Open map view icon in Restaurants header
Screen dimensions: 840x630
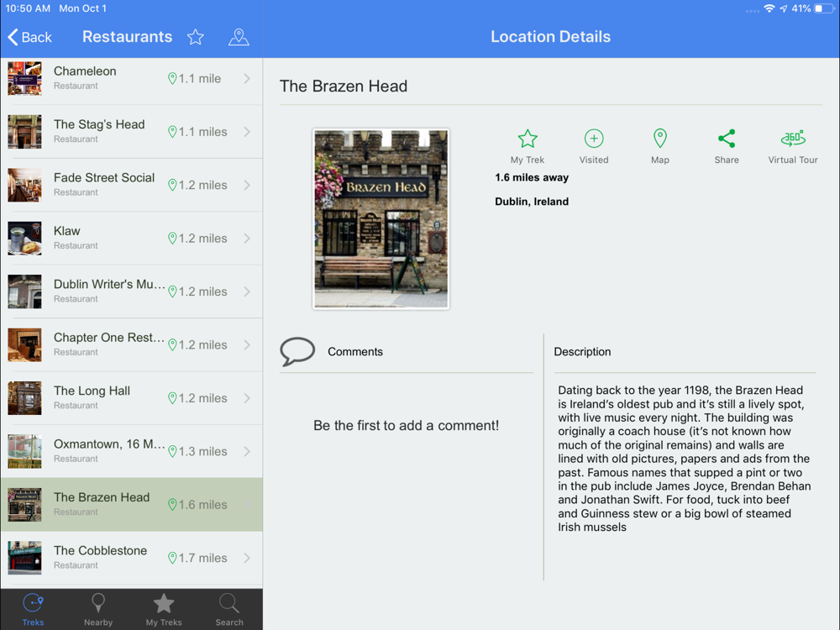tap(239, 37)
